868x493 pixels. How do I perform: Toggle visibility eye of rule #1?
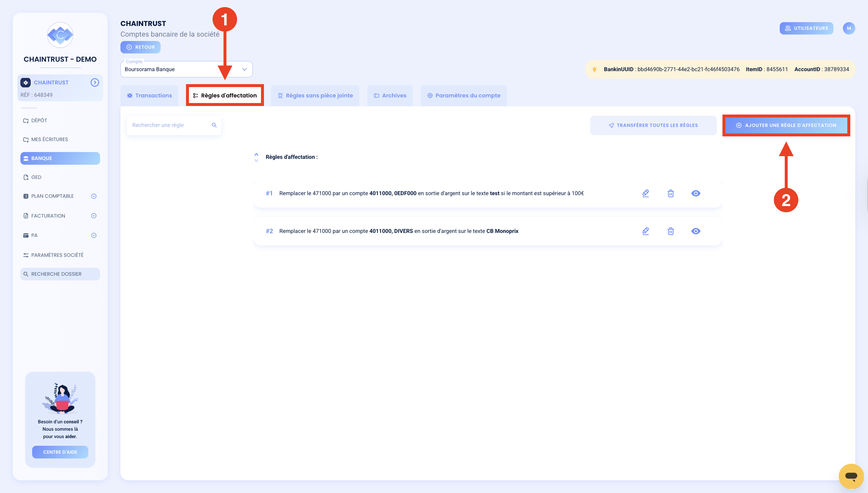696,194
